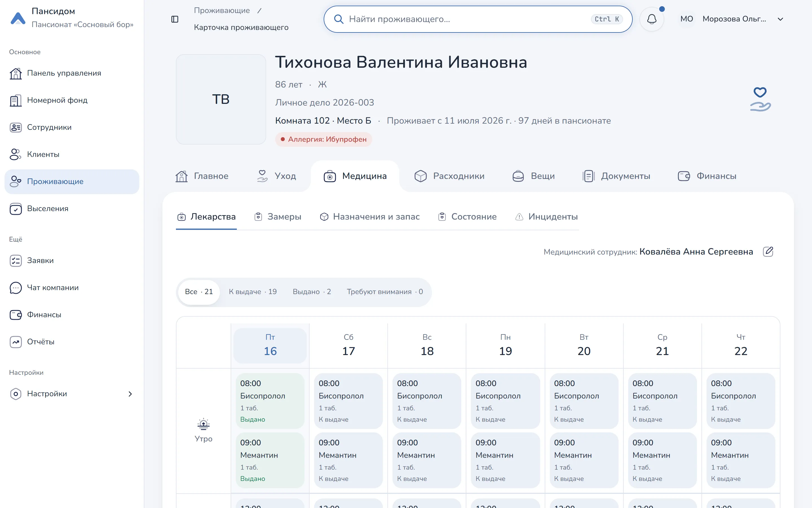Viewport: 812px width, 508px height.
Task: Filter by Все · 21
Action: 199,292
